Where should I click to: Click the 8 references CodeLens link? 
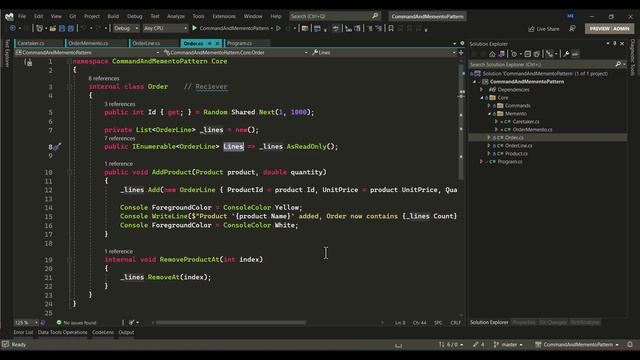click(104, 78)
